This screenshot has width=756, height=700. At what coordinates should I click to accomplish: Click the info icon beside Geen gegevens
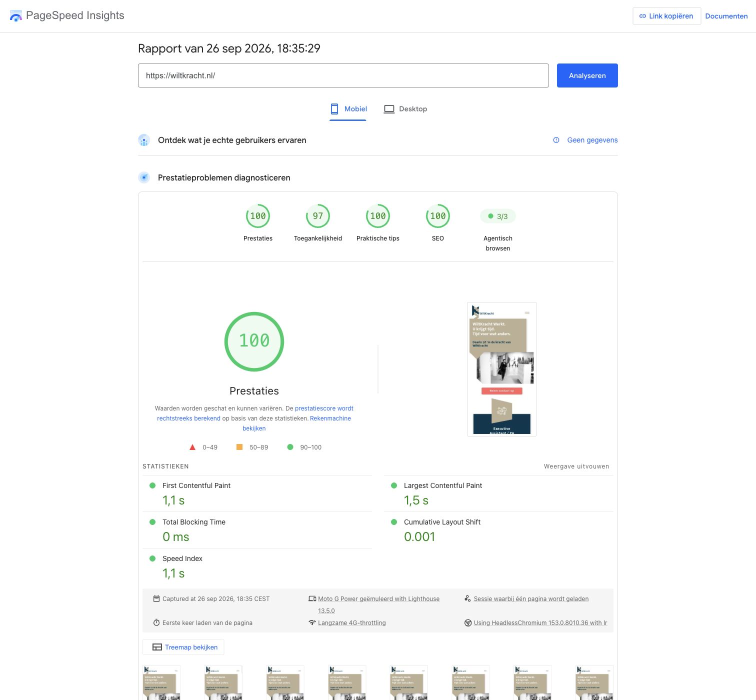point(556,140)
